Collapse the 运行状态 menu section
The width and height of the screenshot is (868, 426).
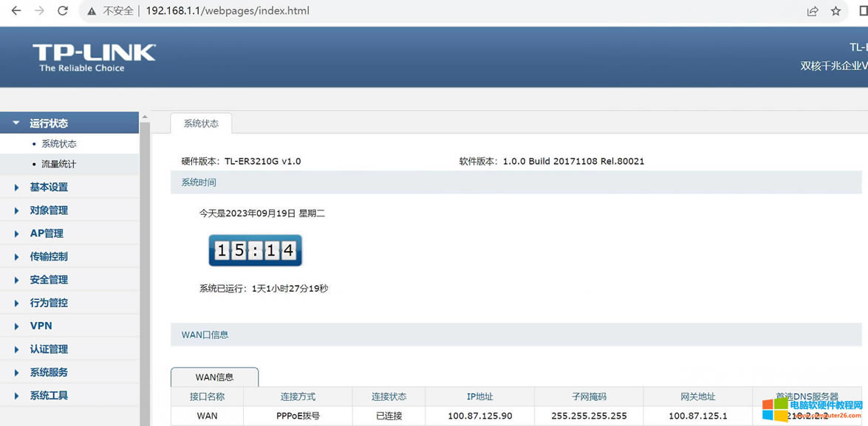click(69, 123)
